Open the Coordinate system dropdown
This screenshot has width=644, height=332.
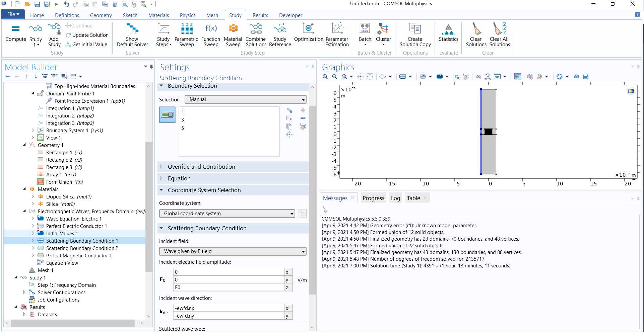[x=227, y=214]
